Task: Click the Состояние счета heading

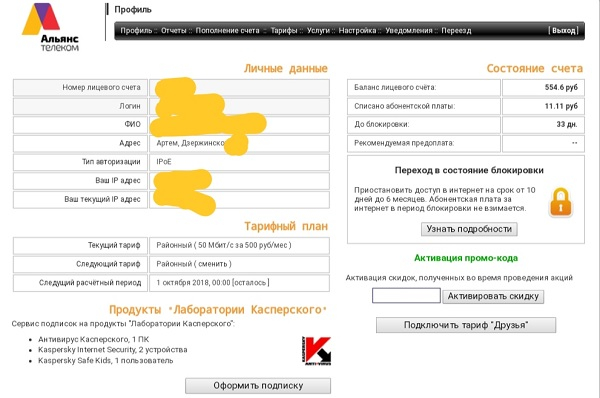Action: click(535, 69)
